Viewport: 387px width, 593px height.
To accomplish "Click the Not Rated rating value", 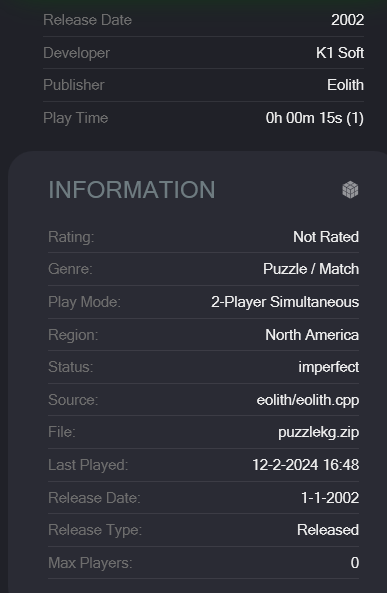I will click(326, 237).
